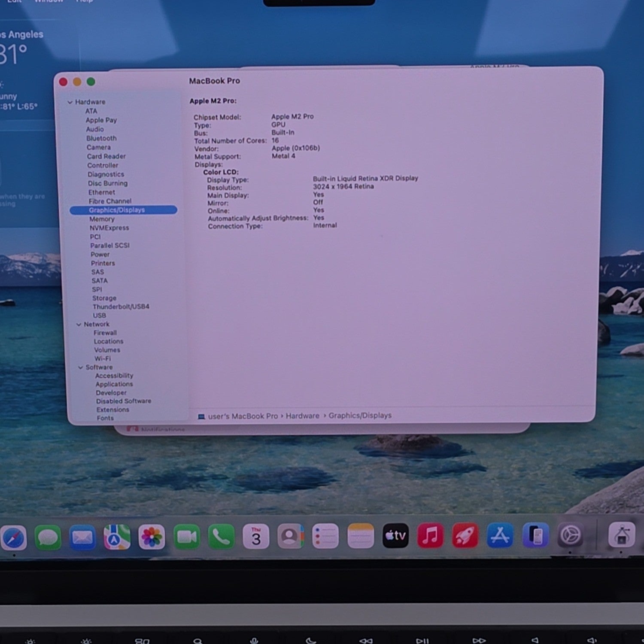
Task: Click the red rocket app icon
Action: point(465,535)
